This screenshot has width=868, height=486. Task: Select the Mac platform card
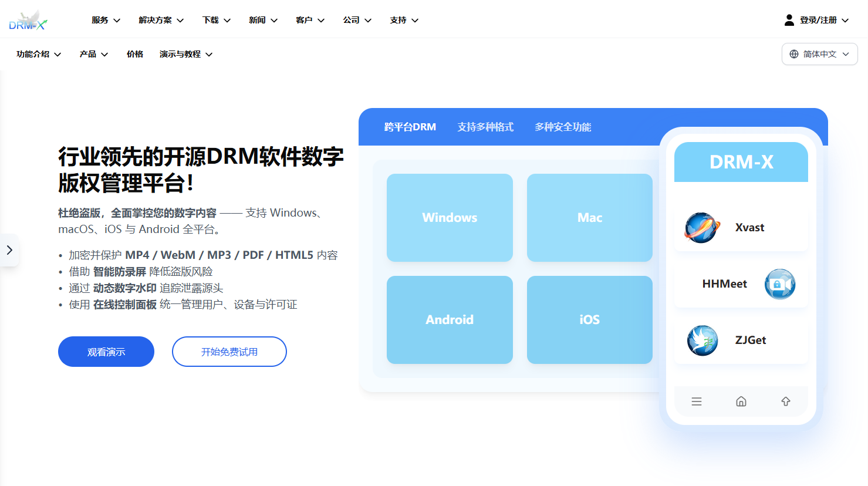[590, 218]
